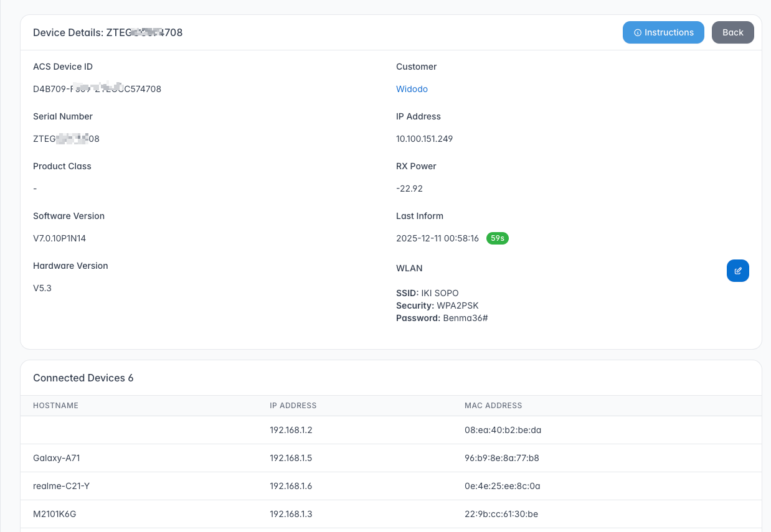Click MAC address 96:b9:8e:8a:77:b8
Image resolution: width=771 pixels, height=532 pixels.
point(501,458)
